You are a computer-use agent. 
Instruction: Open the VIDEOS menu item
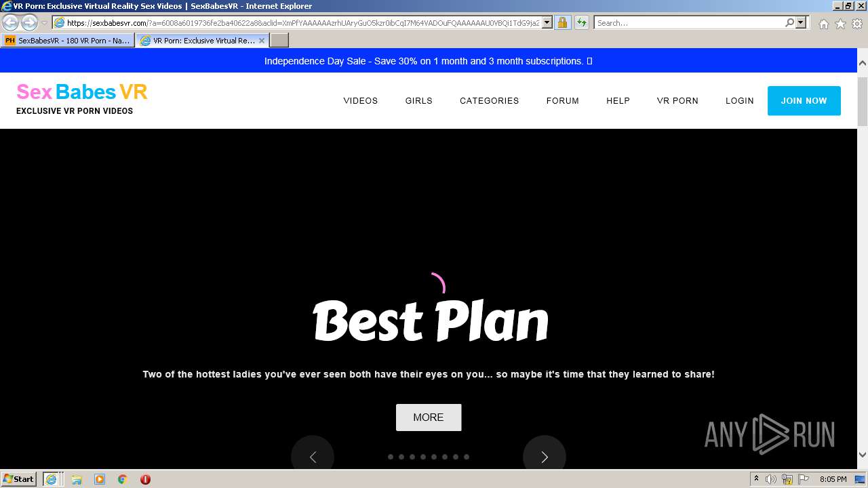(x=360, y=100)
